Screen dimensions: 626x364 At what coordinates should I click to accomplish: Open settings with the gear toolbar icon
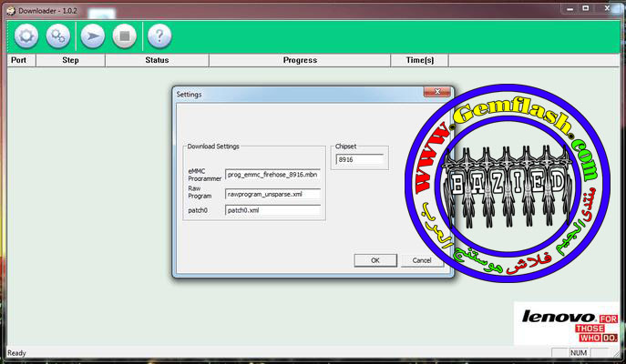pyautogui.click(x=26, y=36)
